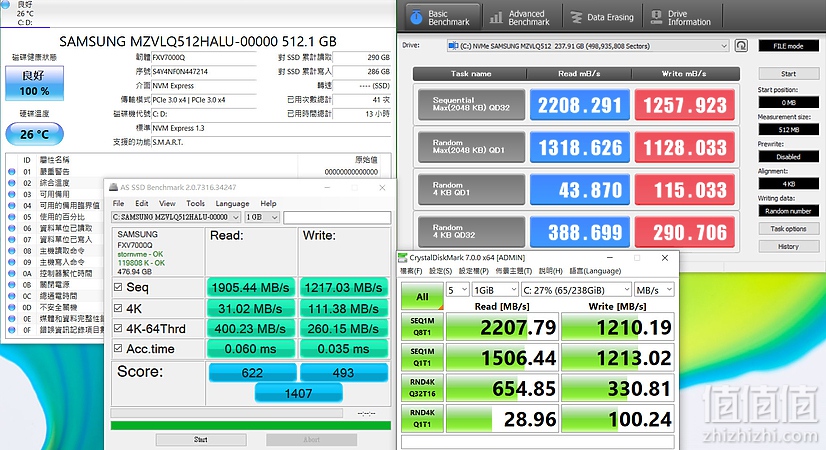826x450 pixels.
Task: Open AS SSD Tools menu
Action: click(x=195, y=203)
